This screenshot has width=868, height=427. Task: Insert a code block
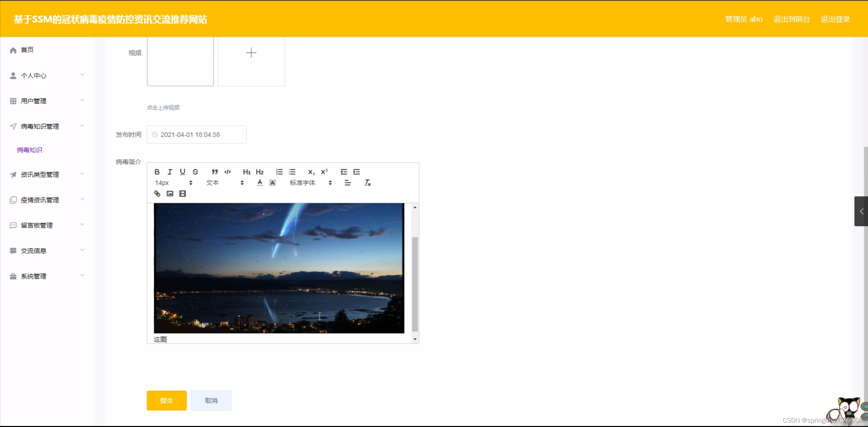[228, 172]
